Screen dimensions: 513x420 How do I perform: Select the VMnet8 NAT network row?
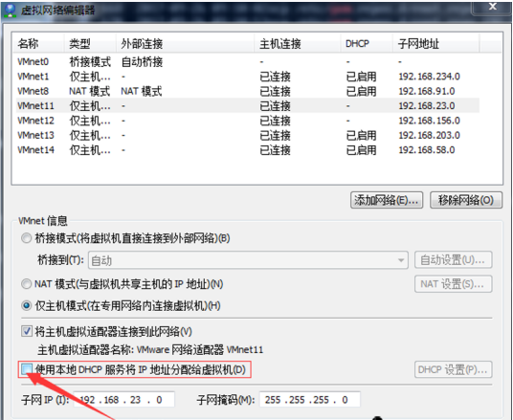(x=248, y=91)
